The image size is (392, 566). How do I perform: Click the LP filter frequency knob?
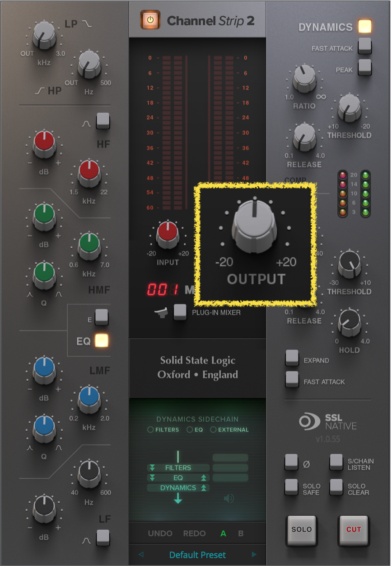coord(44,36)
